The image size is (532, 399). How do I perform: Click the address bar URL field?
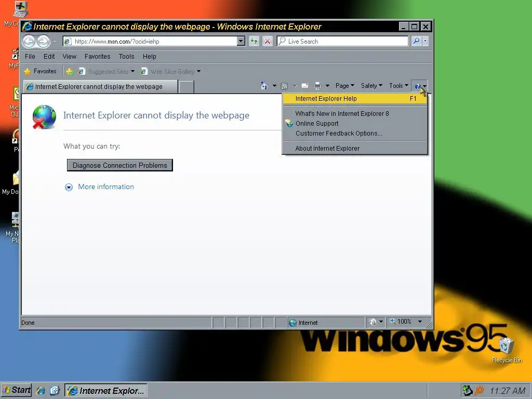[x=150, y=42]
